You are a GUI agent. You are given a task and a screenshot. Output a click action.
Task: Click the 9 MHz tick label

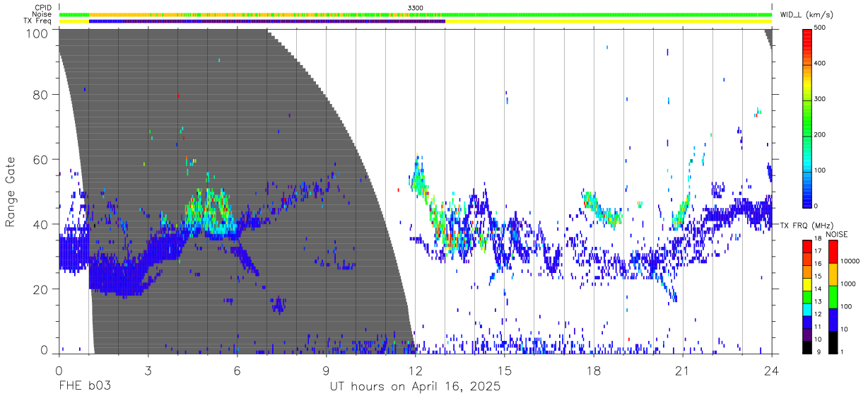[x=819, y=352]
